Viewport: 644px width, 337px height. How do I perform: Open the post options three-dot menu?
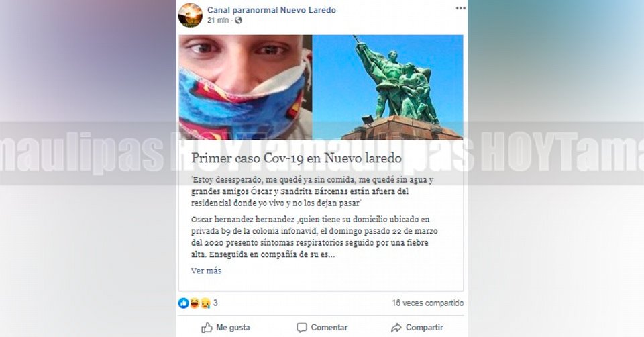coord(460,8)
